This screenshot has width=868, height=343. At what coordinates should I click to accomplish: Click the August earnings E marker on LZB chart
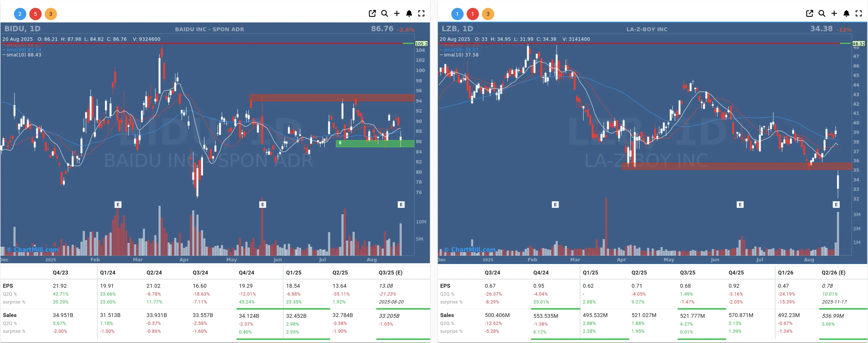pos(836,204)
